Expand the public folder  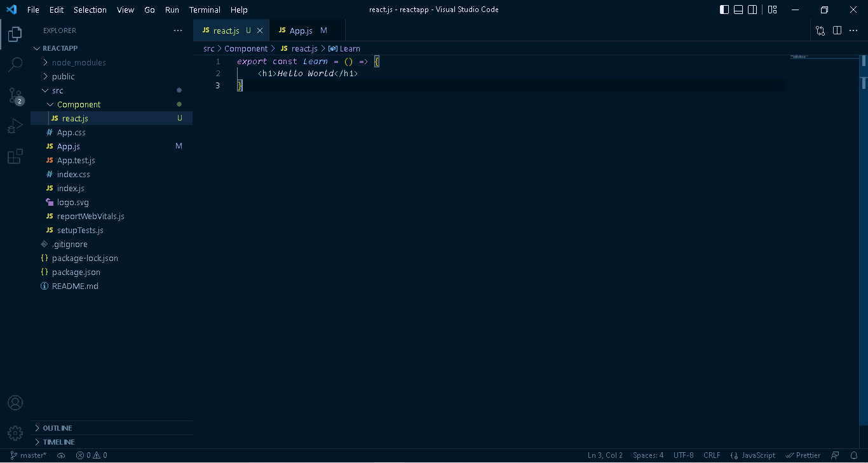111,76
